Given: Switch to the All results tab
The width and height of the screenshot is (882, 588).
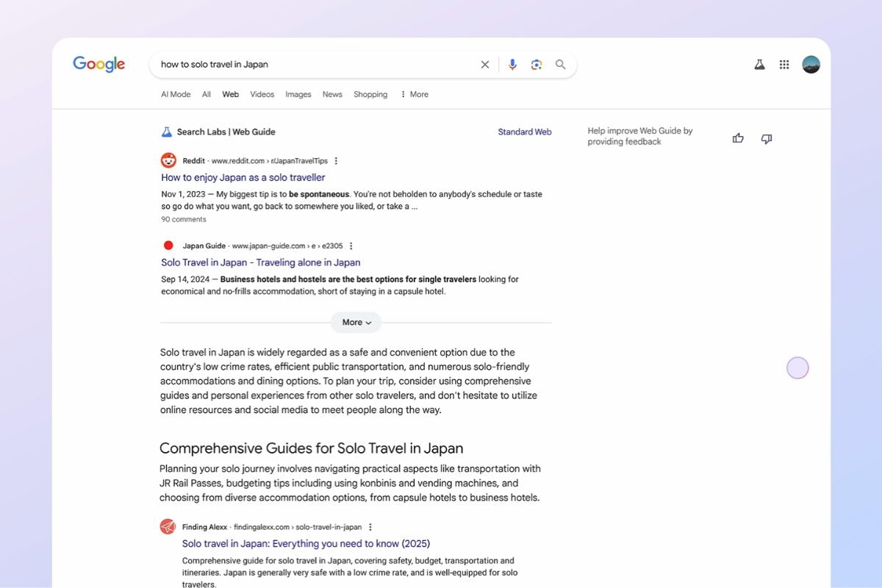Looking at the screenshot, I should pos(207,94).
